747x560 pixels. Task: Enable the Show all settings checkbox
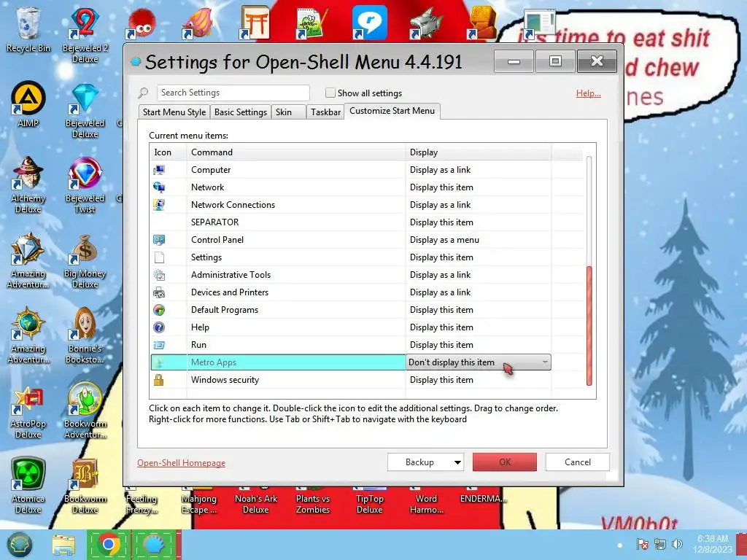[330, 93]
